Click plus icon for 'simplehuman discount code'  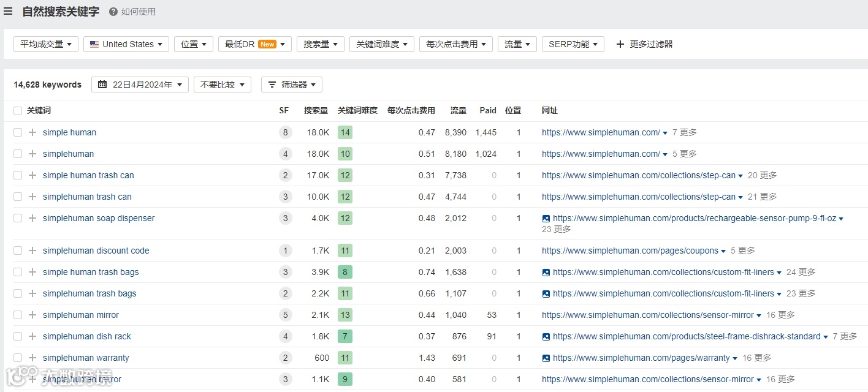tap(32, 251)
